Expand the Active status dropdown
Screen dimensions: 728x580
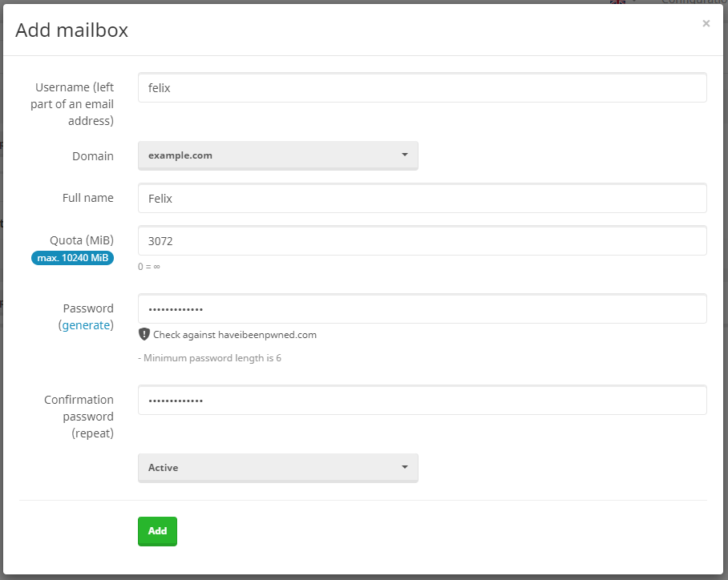[277, 468]
